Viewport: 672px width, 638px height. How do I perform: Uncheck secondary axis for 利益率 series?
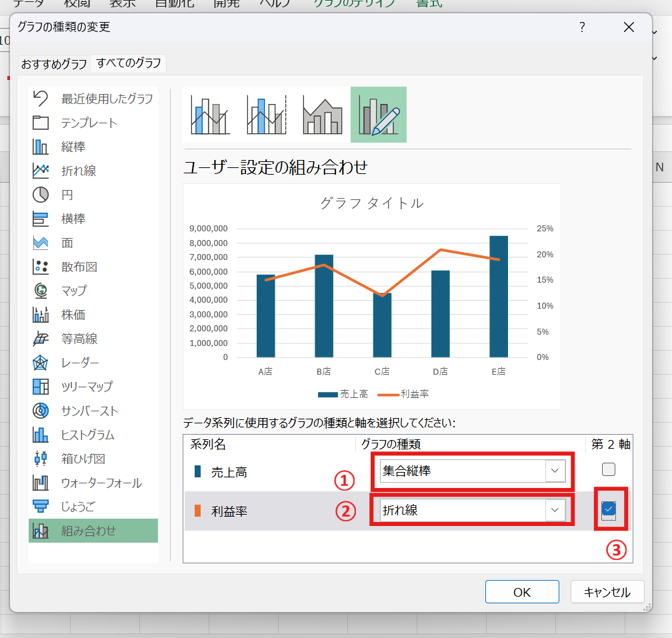click(608, 510)
